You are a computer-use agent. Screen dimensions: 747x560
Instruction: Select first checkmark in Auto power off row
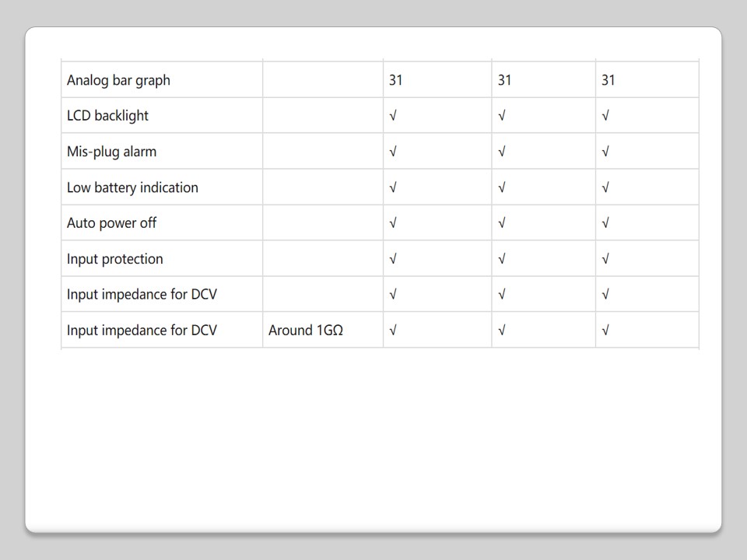(x=393, y=223)
